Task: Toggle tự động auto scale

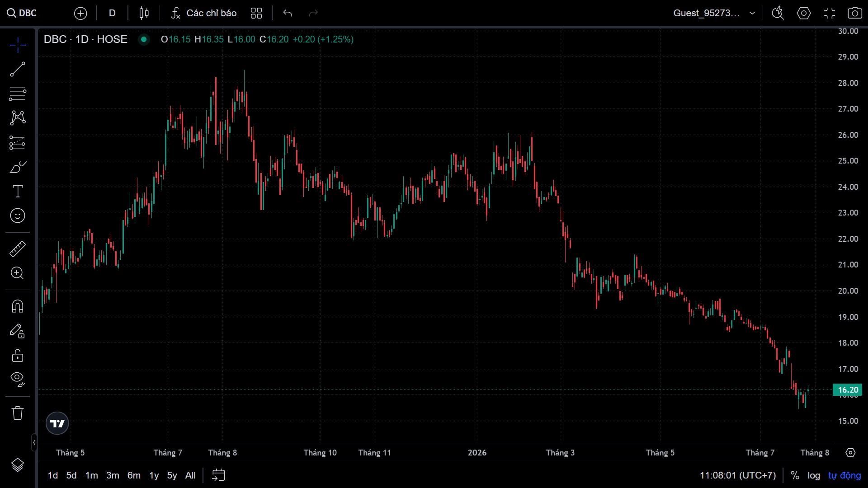Action: (x=844, y=475)
